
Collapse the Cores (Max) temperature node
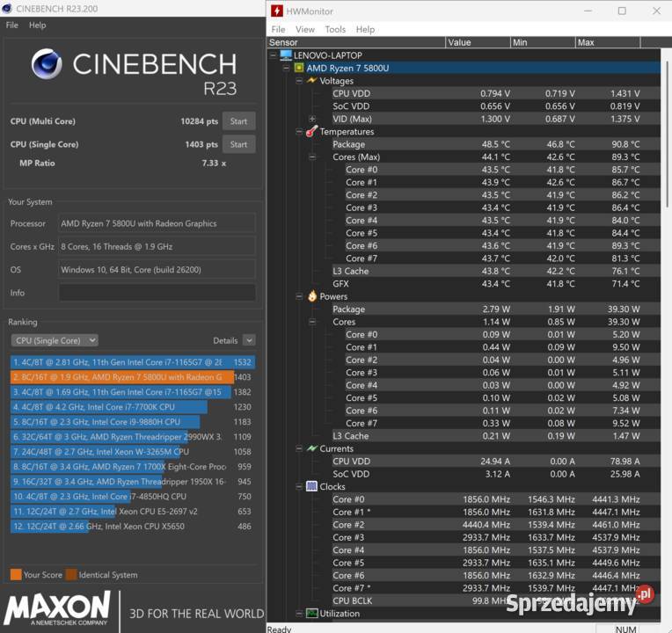click(312, 156)
